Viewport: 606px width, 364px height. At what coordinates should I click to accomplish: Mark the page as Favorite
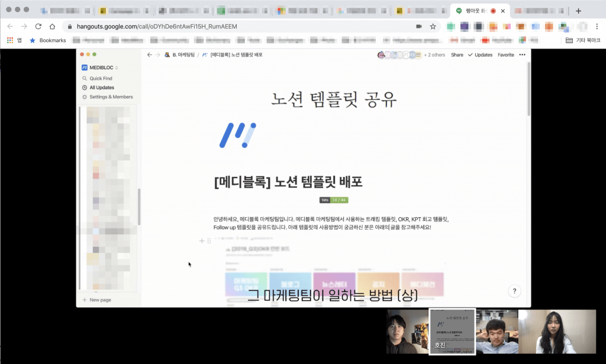click(x=506, y=55)
